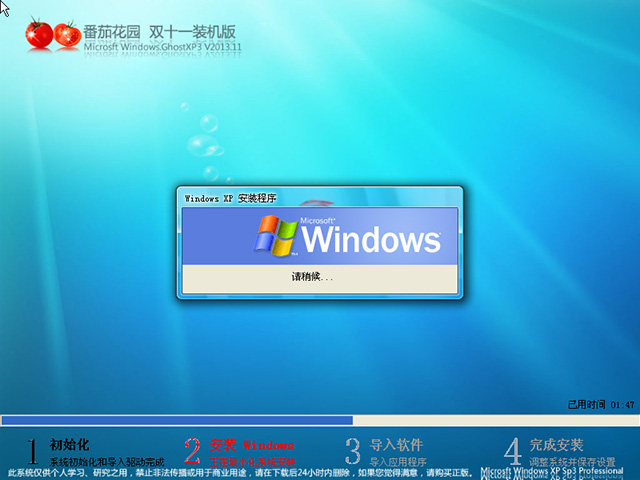Click the Windows XP flag logo
This screenshot has width=640, height=480.
[276, 236]
